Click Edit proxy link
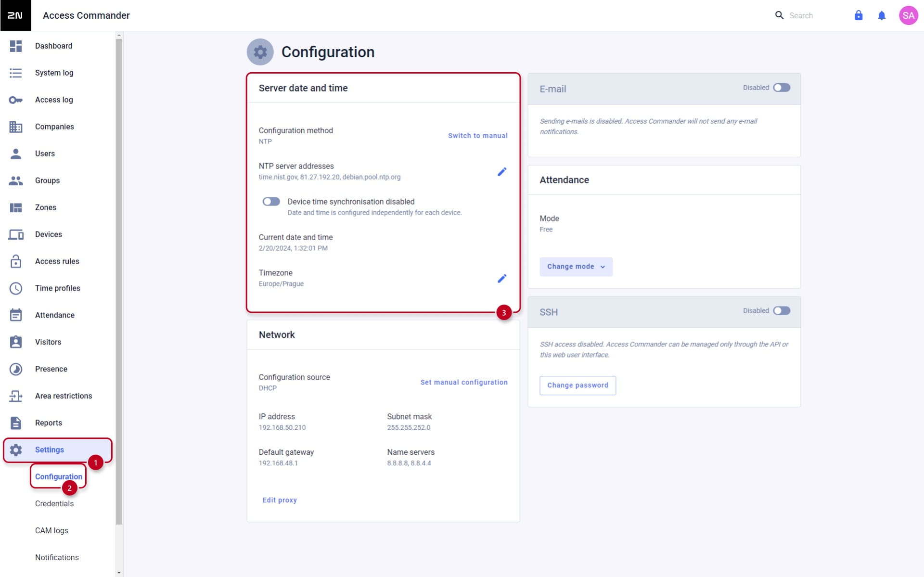Image resolution: width=924 pixels, height=577 pixels. 280,500
